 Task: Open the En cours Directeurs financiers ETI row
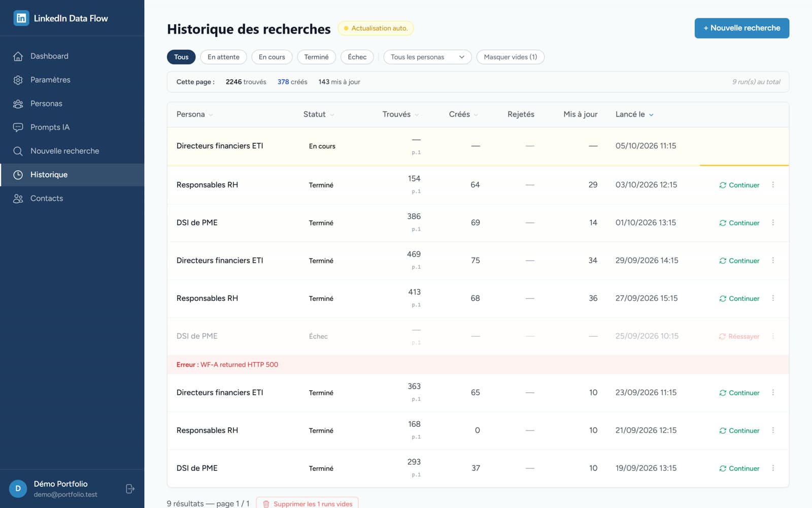(x=478, y=146)
